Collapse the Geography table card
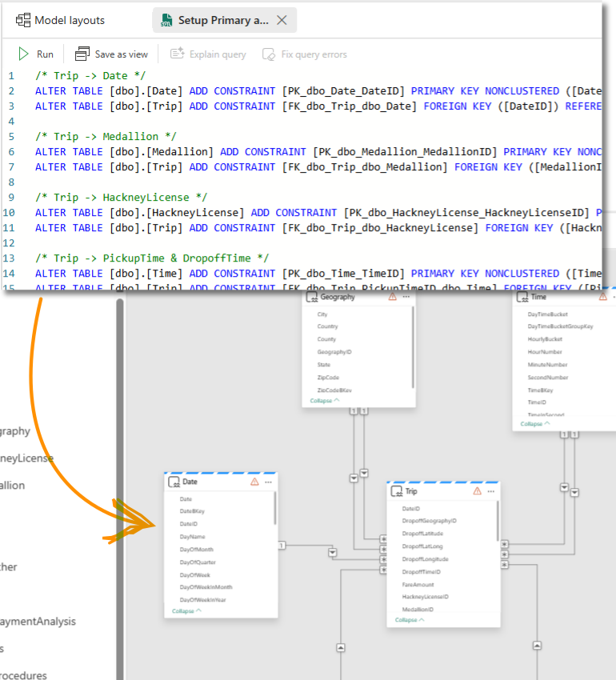616x680 pixels. point(324,400)
